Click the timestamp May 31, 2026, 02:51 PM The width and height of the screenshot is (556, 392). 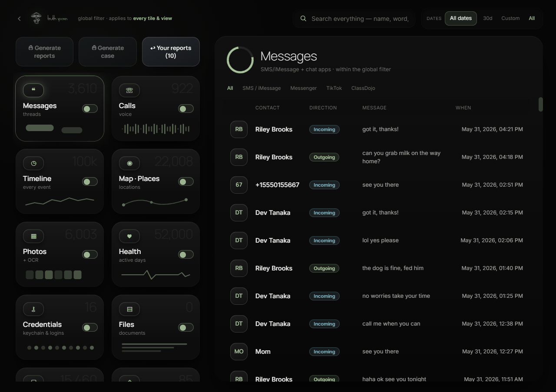tap(493, 185)
